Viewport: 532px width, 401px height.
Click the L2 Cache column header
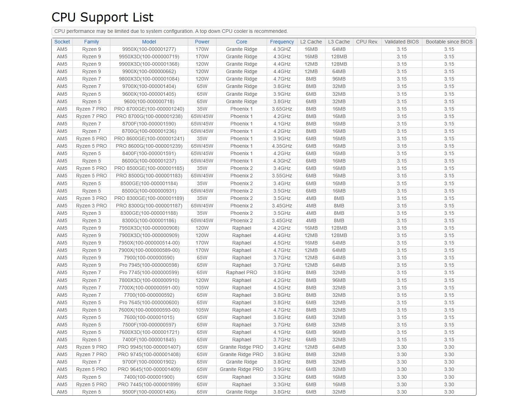point(311,42)
